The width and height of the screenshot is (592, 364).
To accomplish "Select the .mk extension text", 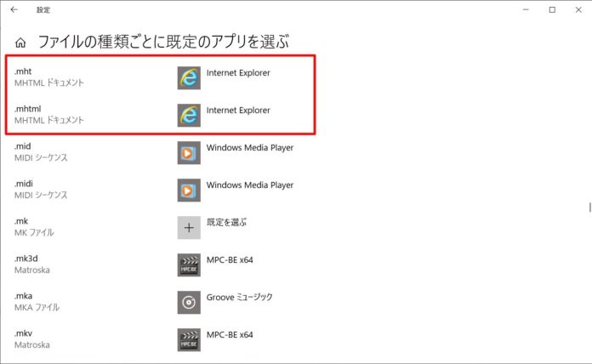I will tap(21, 221).
